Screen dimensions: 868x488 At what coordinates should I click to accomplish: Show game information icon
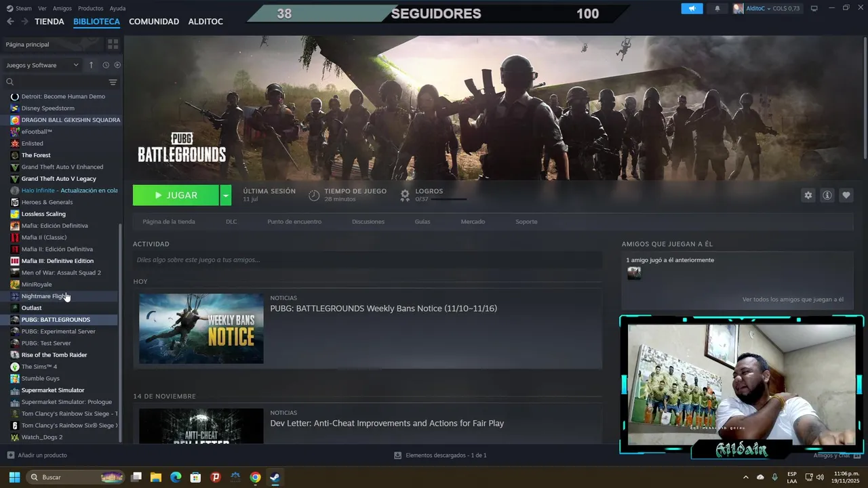click(x=827, y=195)
